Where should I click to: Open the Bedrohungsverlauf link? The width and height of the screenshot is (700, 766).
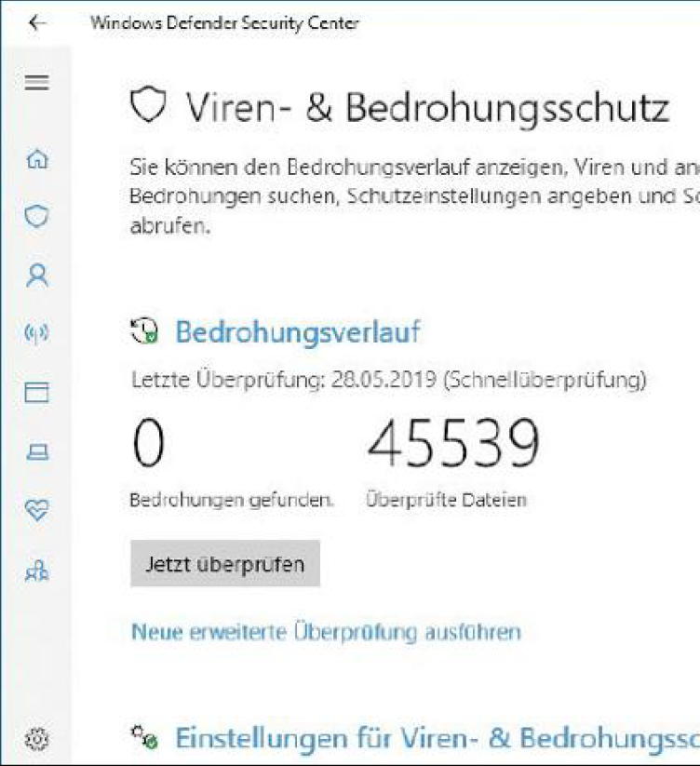[298, 332]
